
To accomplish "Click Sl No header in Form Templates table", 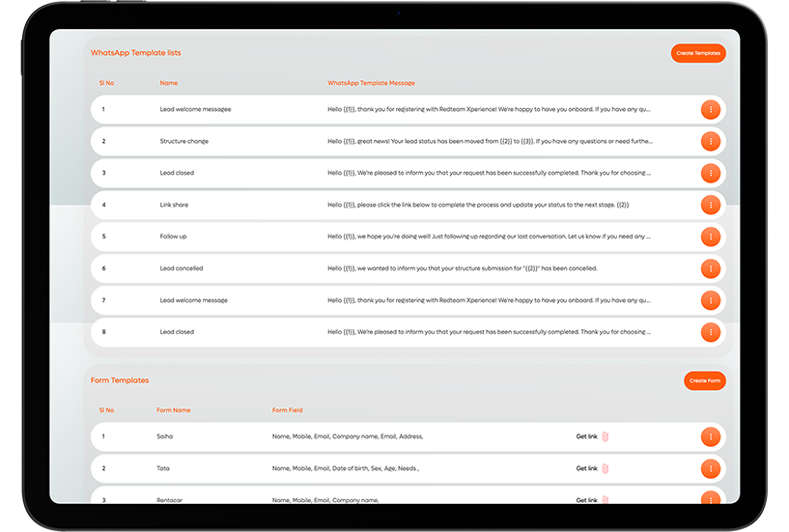I will click(106, 410).
